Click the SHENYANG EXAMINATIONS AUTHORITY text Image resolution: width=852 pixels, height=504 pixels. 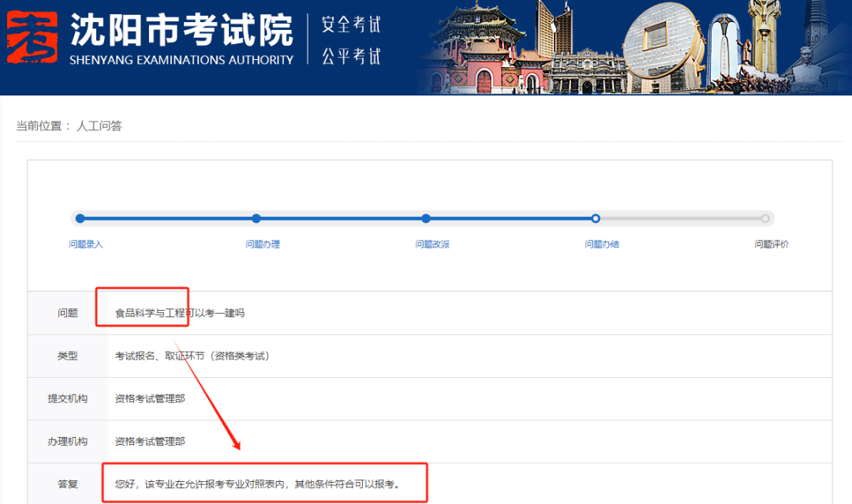click(x=181, y=60)
